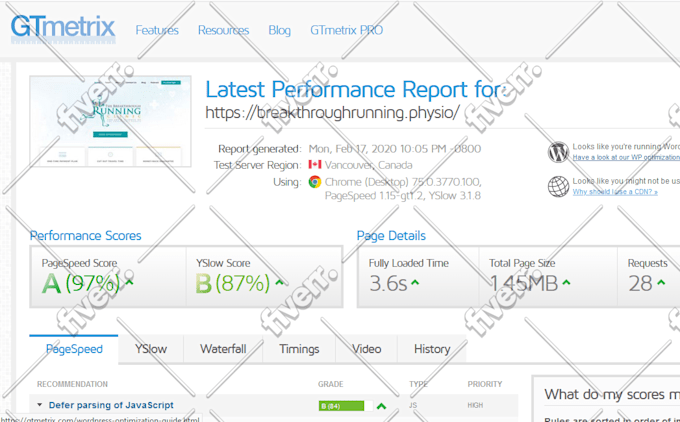Click the report URL https://breakthroughrunning.physio/
Image resolution: width=680 pixels, height=422 pixels.
[332, 112]
